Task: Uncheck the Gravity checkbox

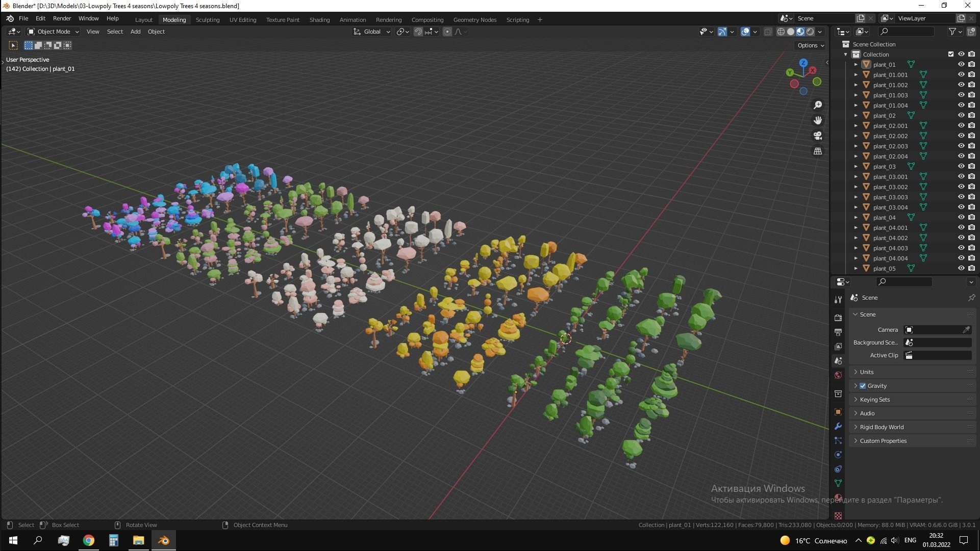Action: click(x=863, y=386)
